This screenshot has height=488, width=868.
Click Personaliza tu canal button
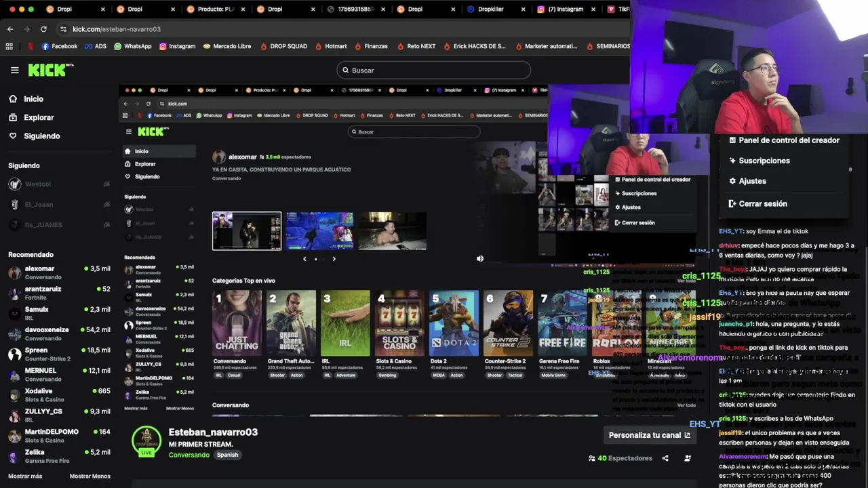point(649,435)
